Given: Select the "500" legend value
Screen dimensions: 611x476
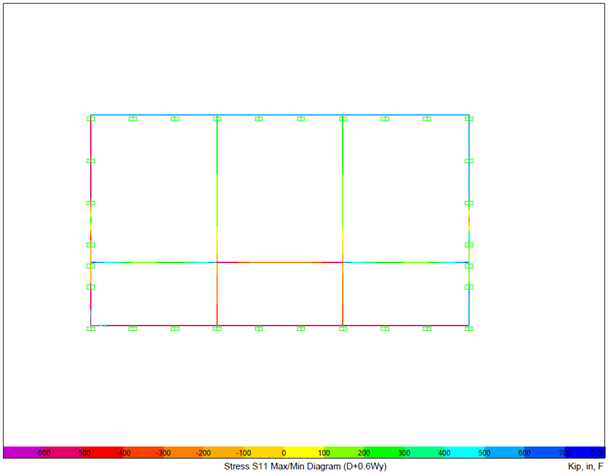Looking at the screenshot, I should point(484,453).
